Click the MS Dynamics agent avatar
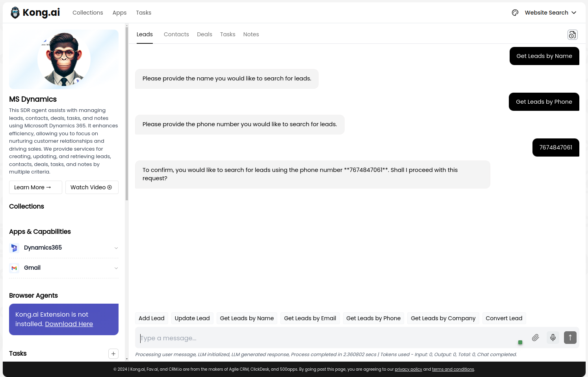Viewport: 588px width, 377px height. [64, 59]
